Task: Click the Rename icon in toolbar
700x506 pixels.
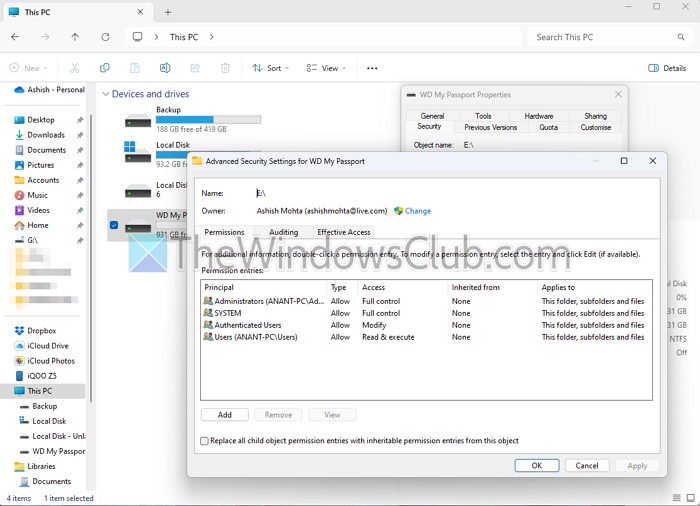Action: 165,68
